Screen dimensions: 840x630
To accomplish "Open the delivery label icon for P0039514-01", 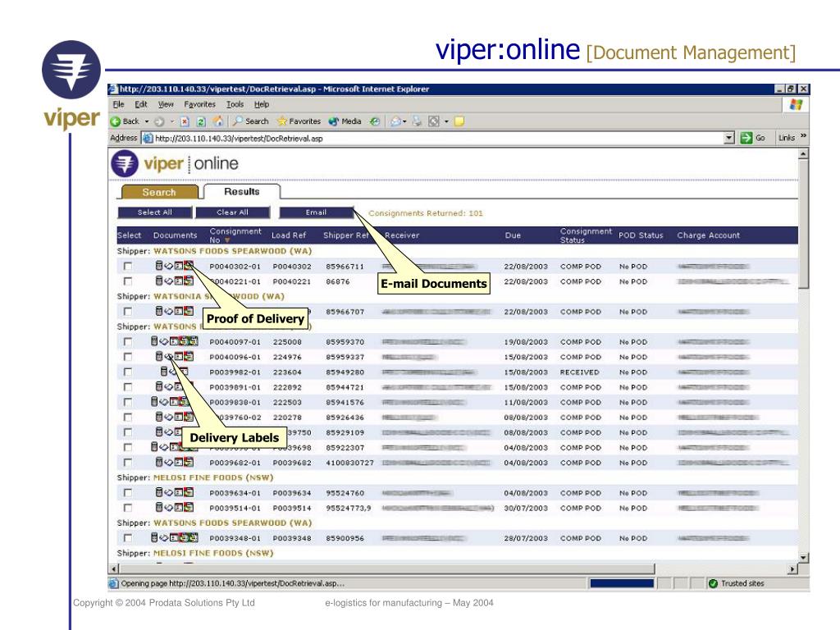I will click(x=169, y=507).
